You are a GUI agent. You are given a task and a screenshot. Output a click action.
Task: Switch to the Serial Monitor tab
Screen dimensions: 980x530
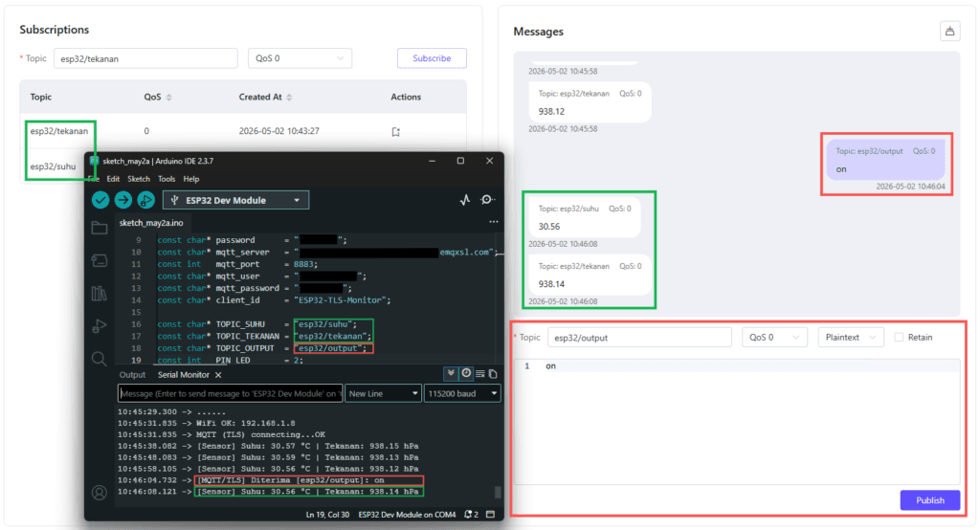click(x=183, y=375)
